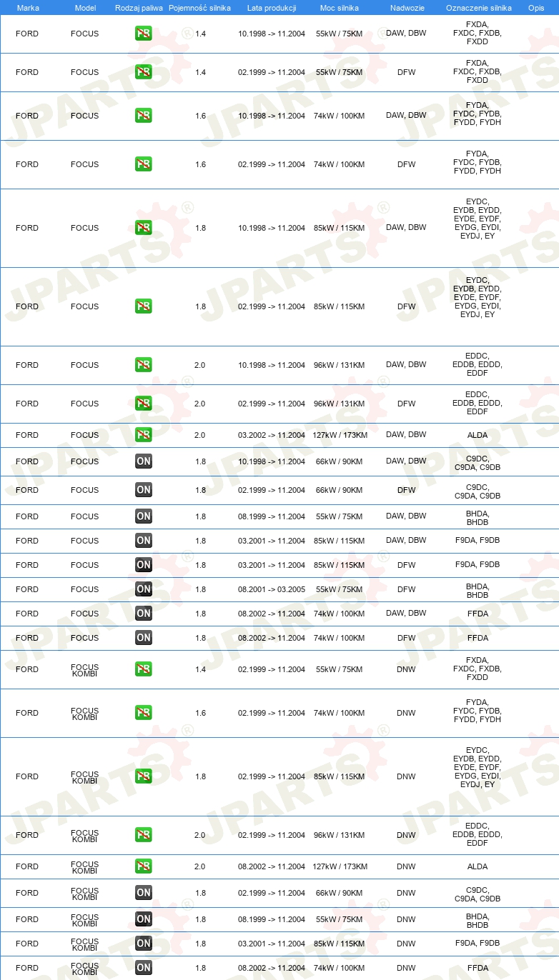Image resolution: width=559 pixels, height=980 pixels.
Task: Click the 'Marka' column header
Action: [x=28, y=8]
